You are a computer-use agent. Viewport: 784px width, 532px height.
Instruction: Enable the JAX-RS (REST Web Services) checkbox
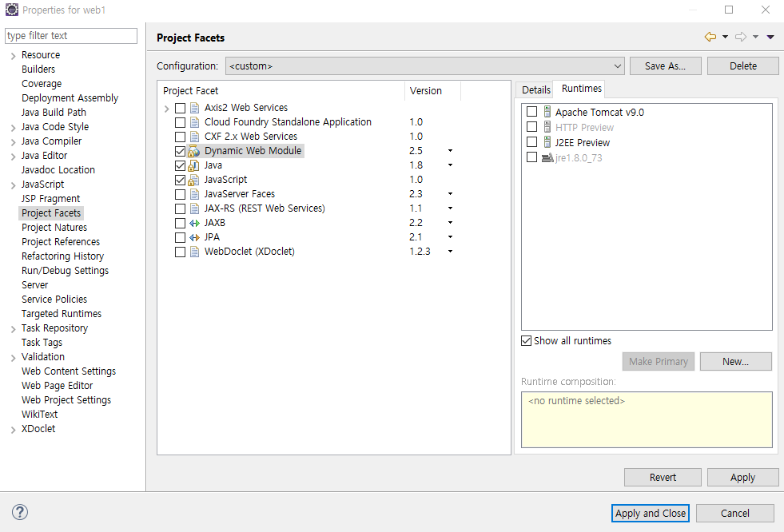pyautogui.click(x=180, y=208)
